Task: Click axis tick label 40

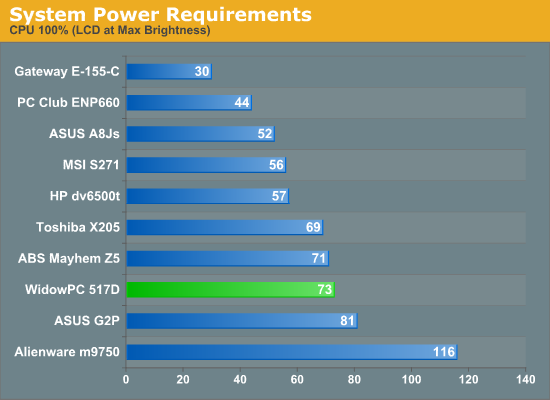Action: [240, 380]
